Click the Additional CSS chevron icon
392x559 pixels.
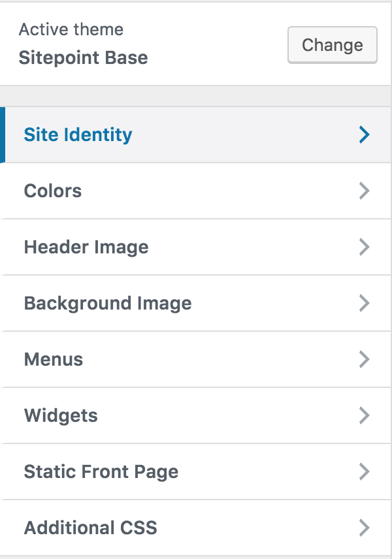point(364,528)
